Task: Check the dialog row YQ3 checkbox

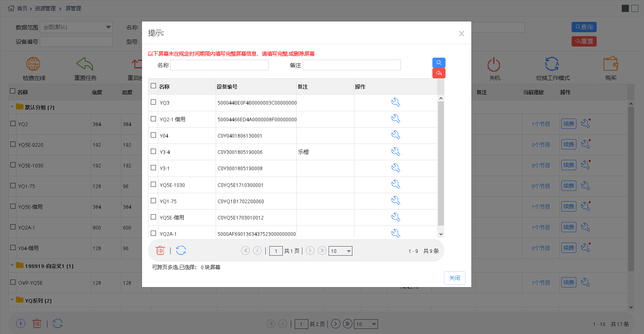Action: pyautogui.click(x=153, y=102)
